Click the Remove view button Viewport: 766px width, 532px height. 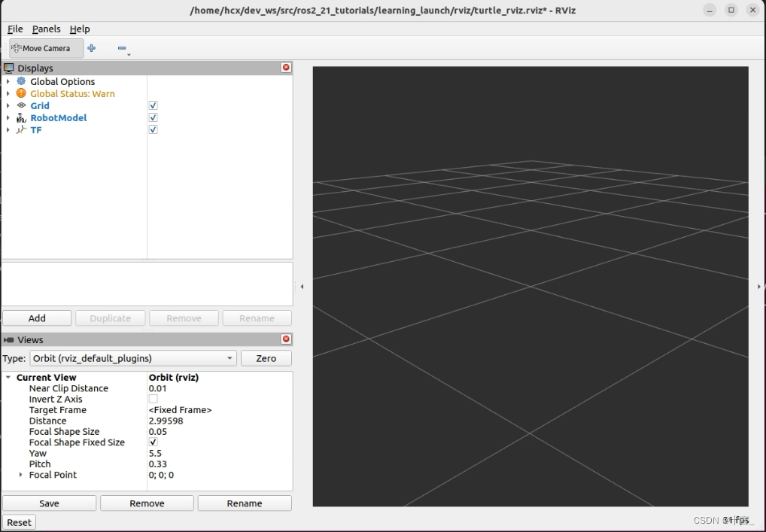click(x=147, y=503)
